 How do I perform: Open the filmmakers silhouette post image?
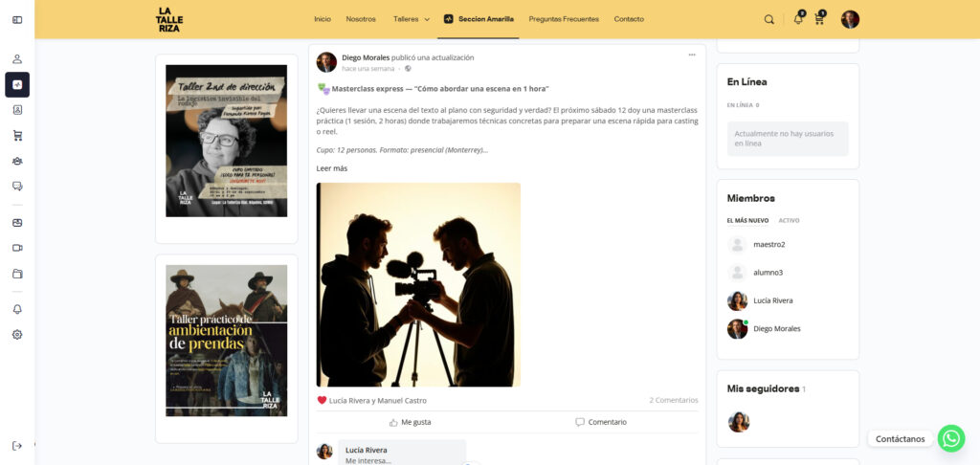point(418,284)
